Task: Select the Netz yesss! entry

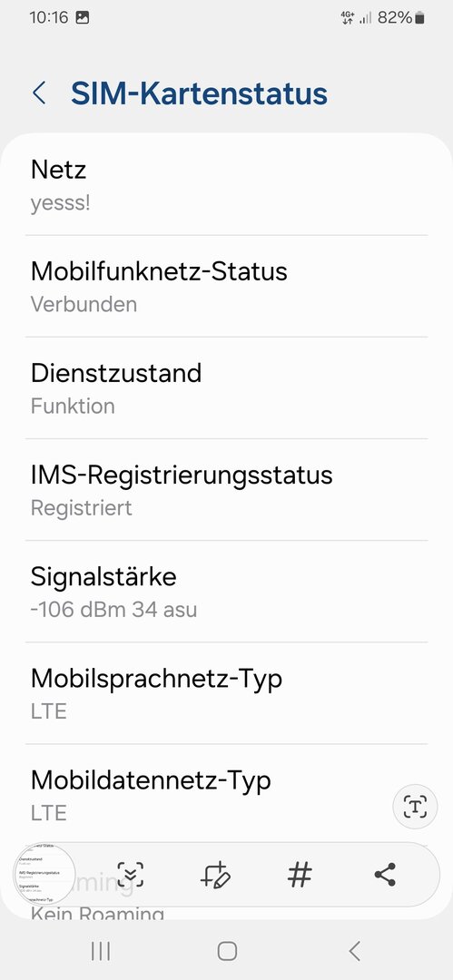Action: coord(227,185)
